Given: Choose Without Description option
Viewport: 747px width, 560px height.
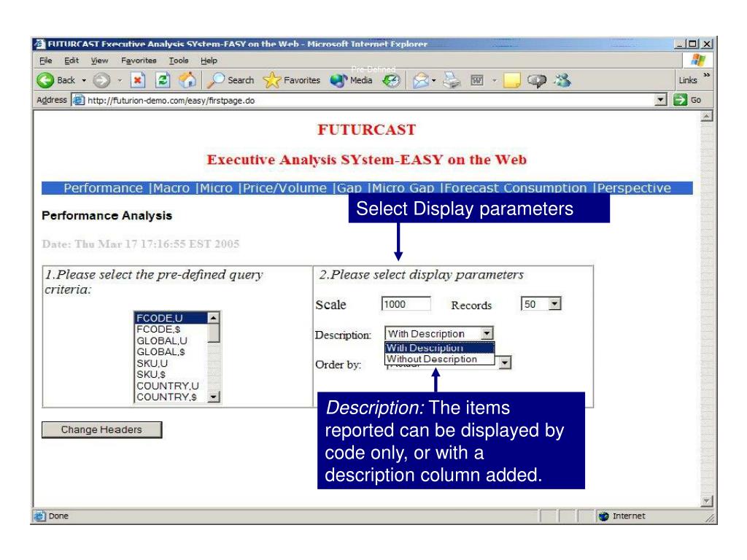Looking at the screenshot, I should [439, 359].
